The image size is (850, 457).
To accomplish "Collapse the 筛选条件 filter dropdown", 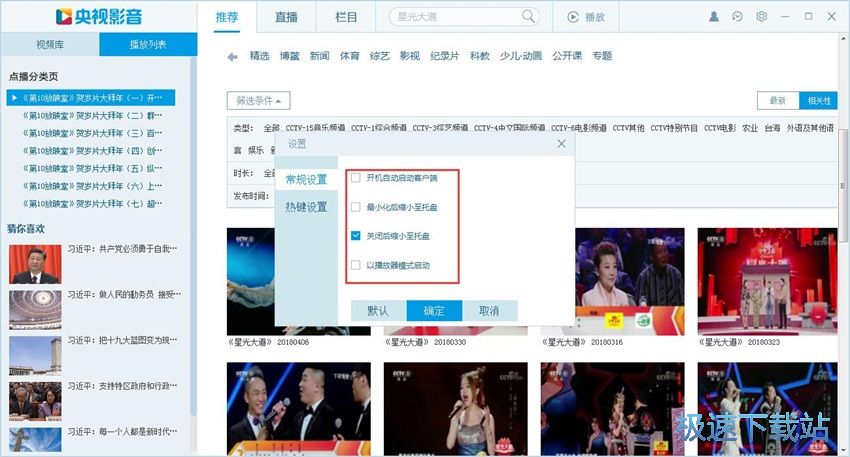I will coord(259,101).
